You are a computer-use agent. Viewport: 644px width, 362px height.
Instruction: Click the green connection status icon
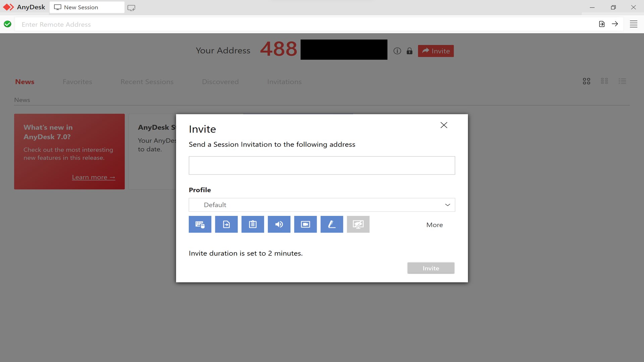click(7, 24)
